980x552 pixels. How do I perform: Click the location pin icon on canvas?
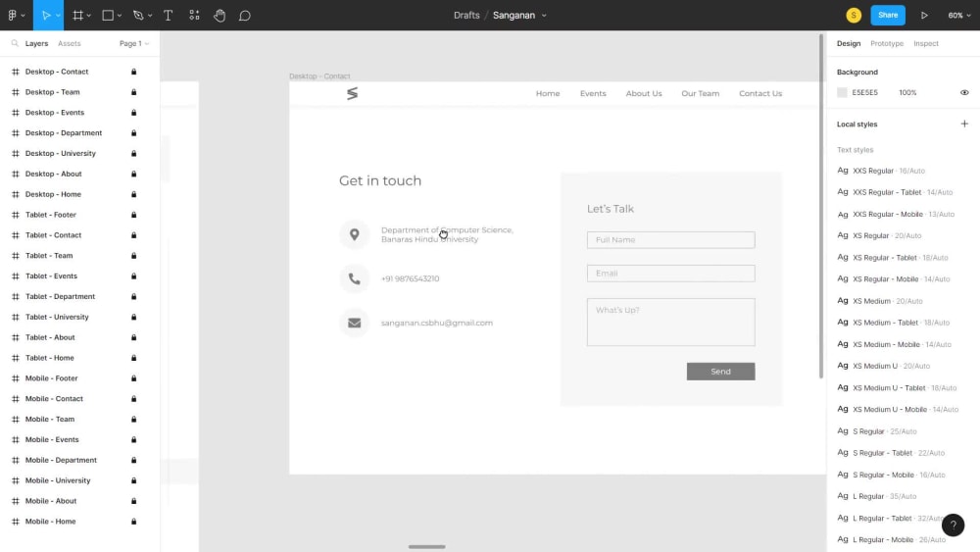click(355, 234)
